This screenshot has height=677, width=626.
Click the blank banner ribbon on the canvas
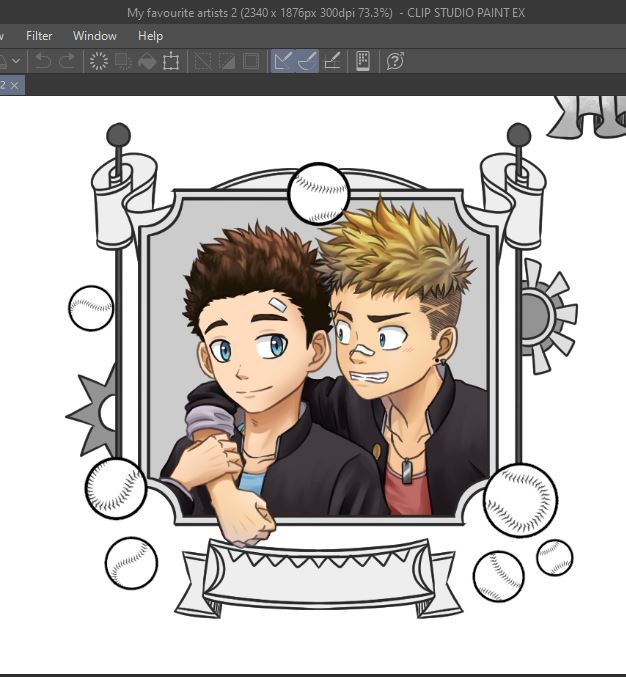319,579
